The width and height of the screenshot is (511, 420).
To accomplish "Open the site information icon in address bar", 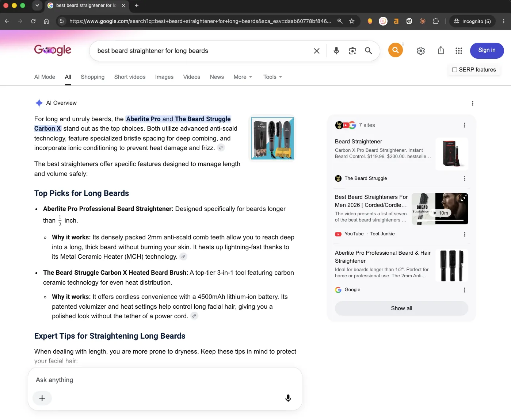I will click(62, 21).
